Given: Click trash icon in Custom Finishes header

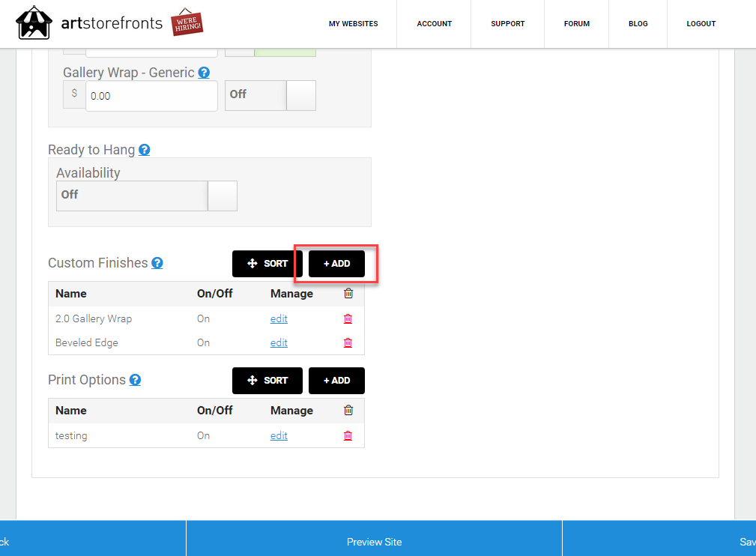Looking at the screenshot, I should pos(348,293).
